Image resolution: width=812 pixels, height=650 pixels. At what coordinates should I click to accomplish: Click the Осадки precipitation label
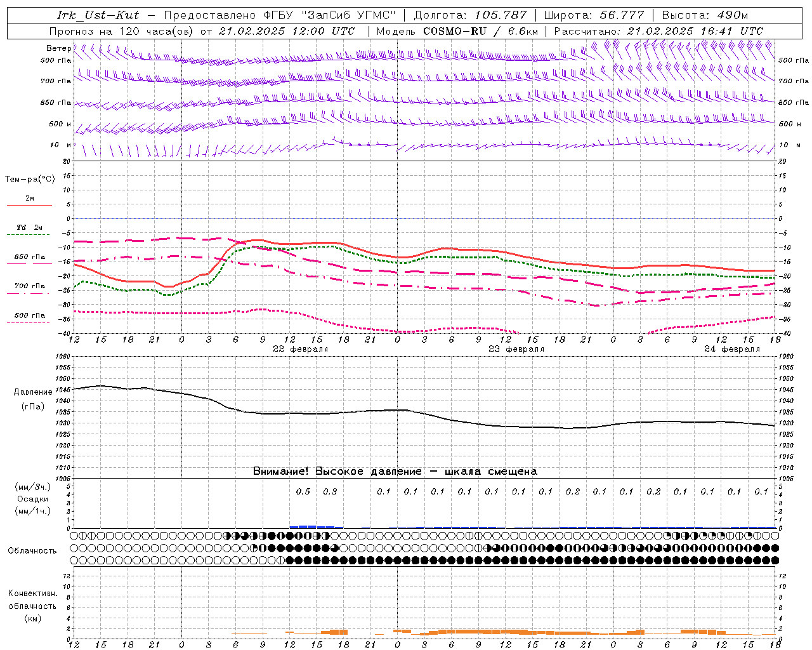coord(33,499)
